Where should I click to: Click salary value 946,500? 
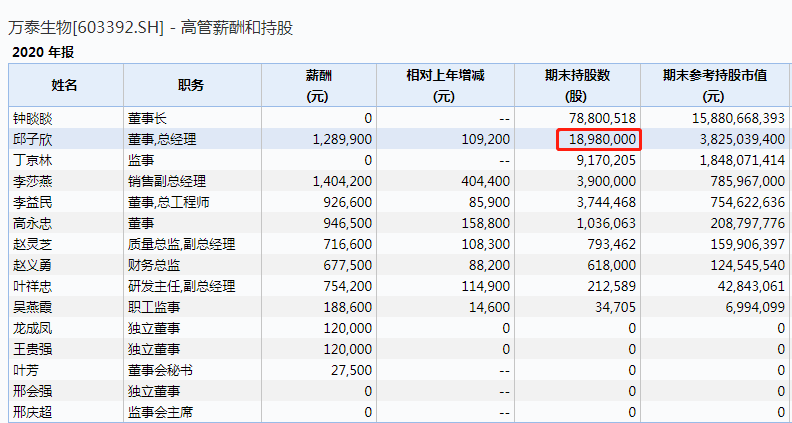click(x=348, y=223)
